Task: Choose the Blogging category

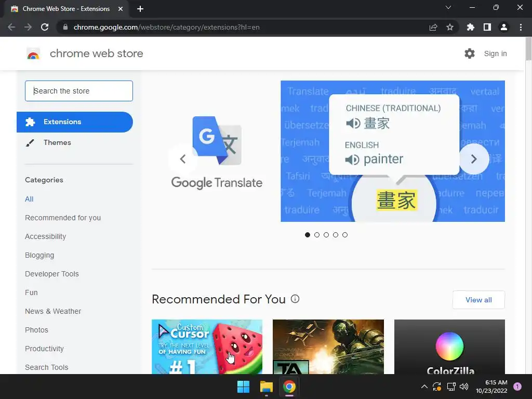Action: pyautogui.click(x=39, y=255)
